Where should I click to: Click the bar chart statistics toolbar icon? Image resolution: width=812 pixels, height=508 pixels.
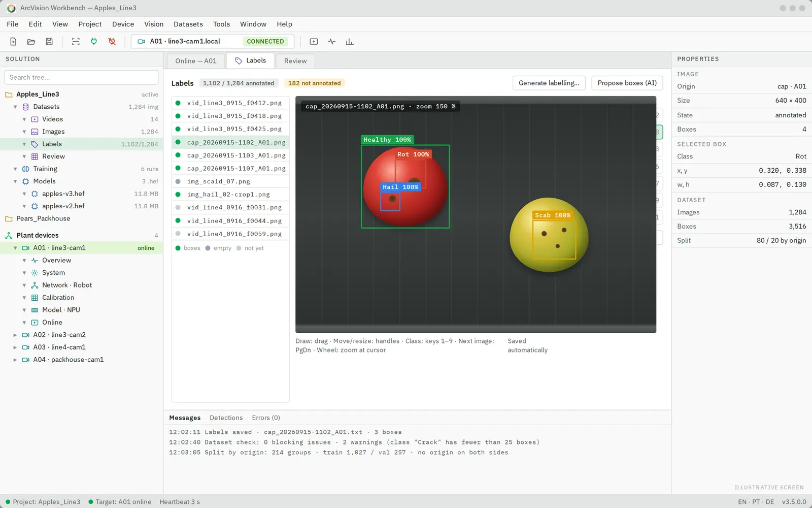350,42
